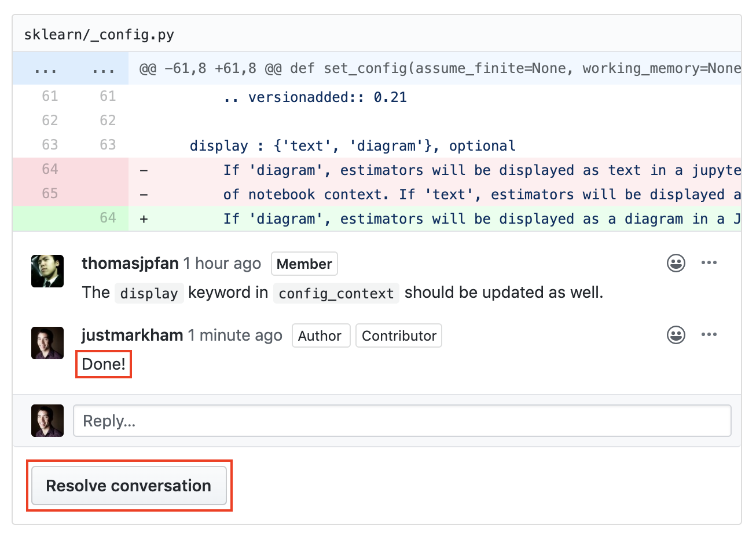Click justmarkham's avatar image
The image size is (756, 540).
pos(47,342)
